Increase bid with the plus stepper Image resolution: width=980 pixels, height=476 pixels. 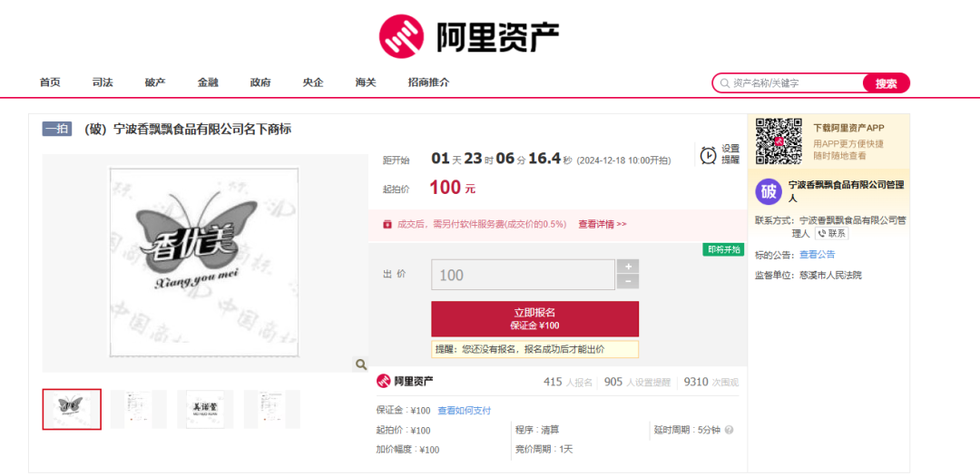coord(628,267)
